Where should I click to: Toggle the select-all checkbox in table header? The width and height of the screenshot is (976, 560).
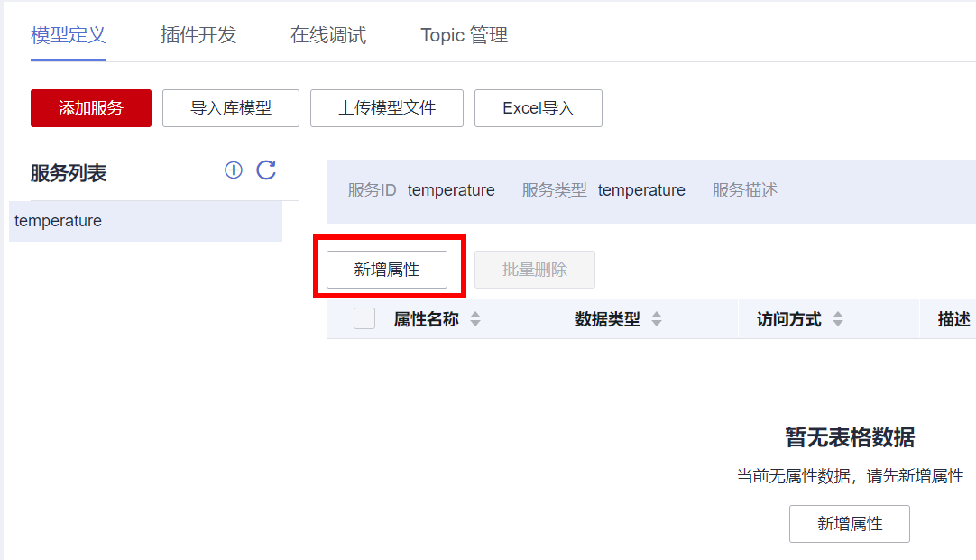(x=364, y=318)
